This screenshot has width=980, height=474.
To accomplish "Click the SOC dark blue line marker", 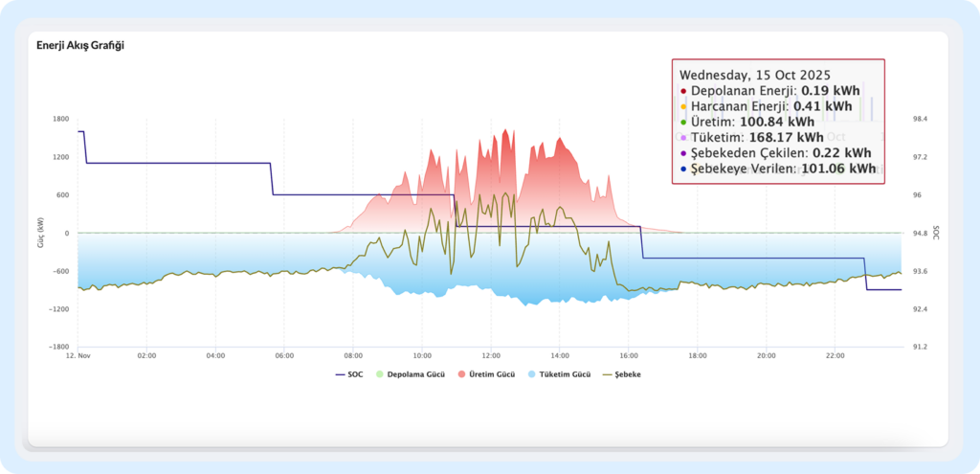I will point(340,373).
